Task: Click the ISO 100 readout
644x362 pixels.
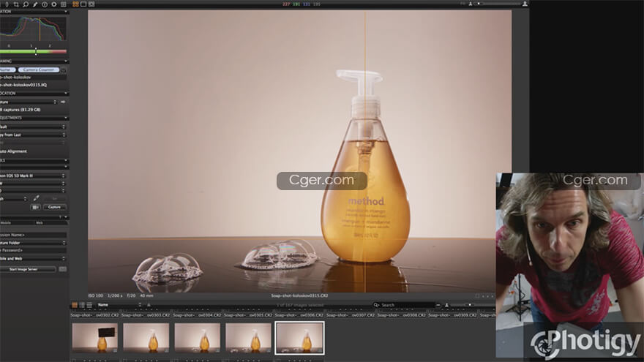Action: pyautogui.click(x=96, y=295)
